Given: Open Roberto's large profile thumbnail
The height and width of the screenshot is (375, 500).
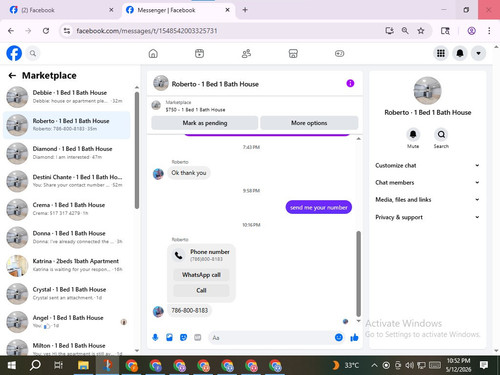Looking at the screenshot, I should coord(427,91).
